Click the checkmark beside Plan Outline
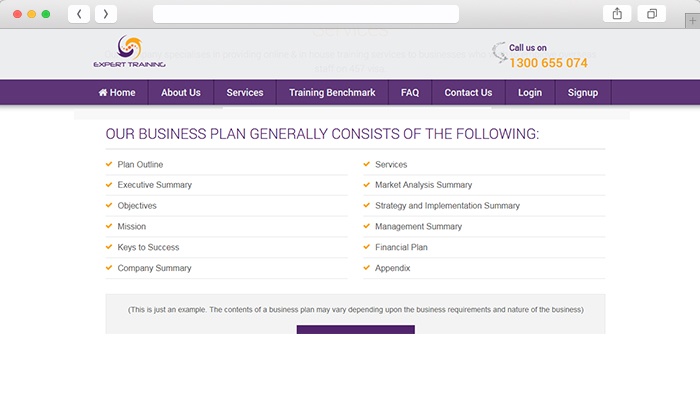This screenshot has height=394, width=700. tap(109, 164)
